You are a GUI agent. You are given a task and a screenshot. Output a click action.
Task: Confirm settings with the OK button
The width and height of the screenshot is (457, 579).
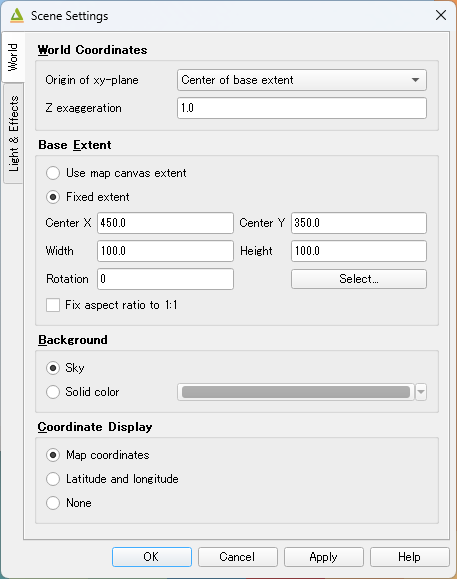point(152,557)
